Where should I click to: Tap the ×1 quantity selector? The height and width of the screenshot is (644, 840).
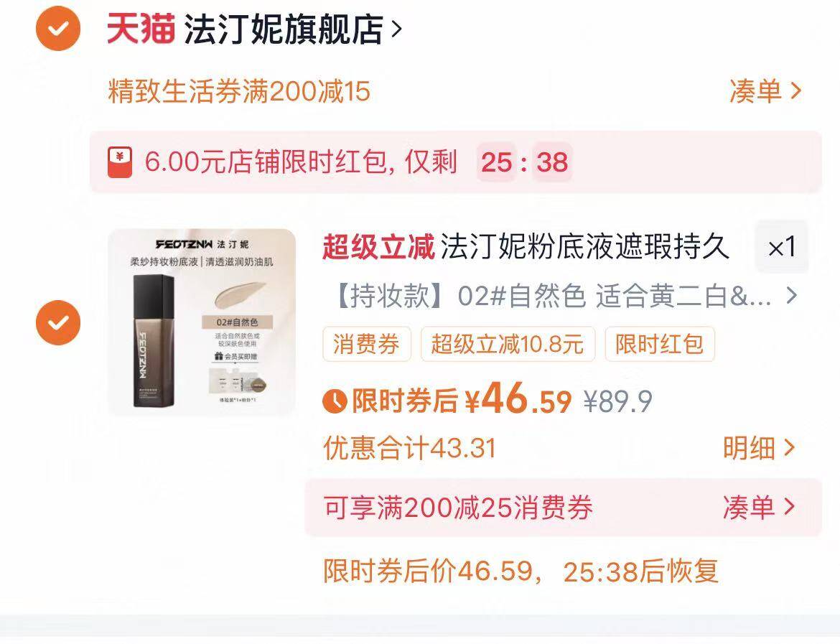(x=781, y=247)
